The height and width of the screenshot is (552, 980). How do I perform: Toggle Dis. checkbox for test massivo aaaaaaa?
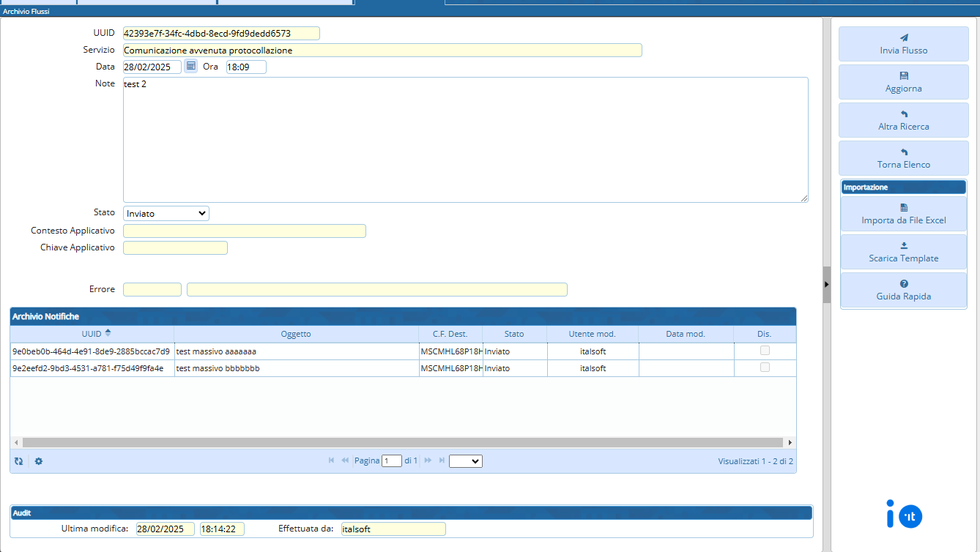point(765,351)
